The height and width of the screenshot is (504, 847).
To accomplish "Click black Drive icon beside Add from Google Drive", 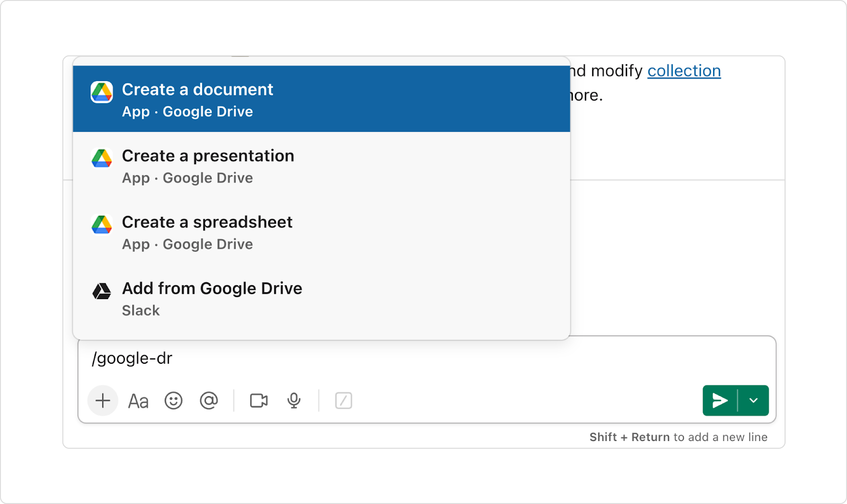I will [x=102, y=291].
